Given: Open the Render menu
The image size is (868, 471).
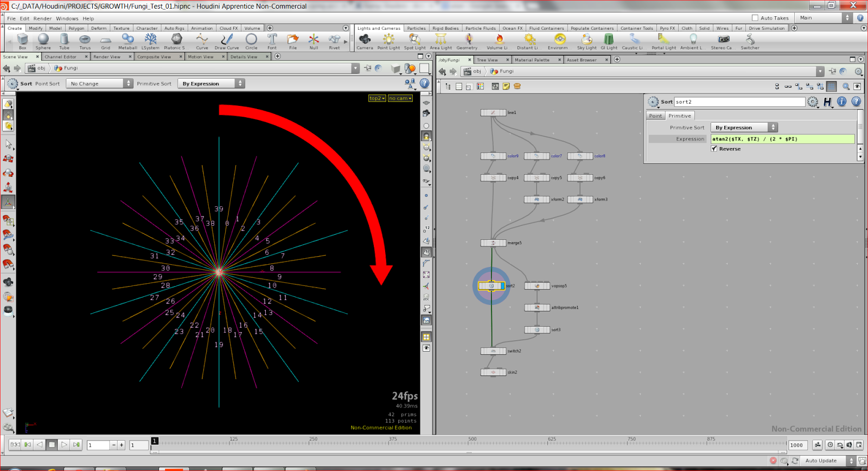Looking at the screenshot, I should pyautogui.click(x=42, y=18).
